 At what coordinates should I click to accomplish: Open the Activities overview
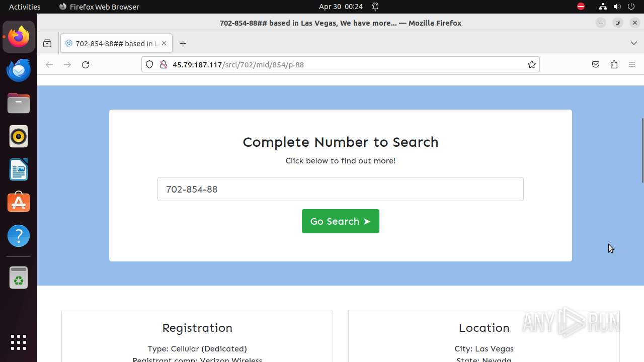click(25, 7)
